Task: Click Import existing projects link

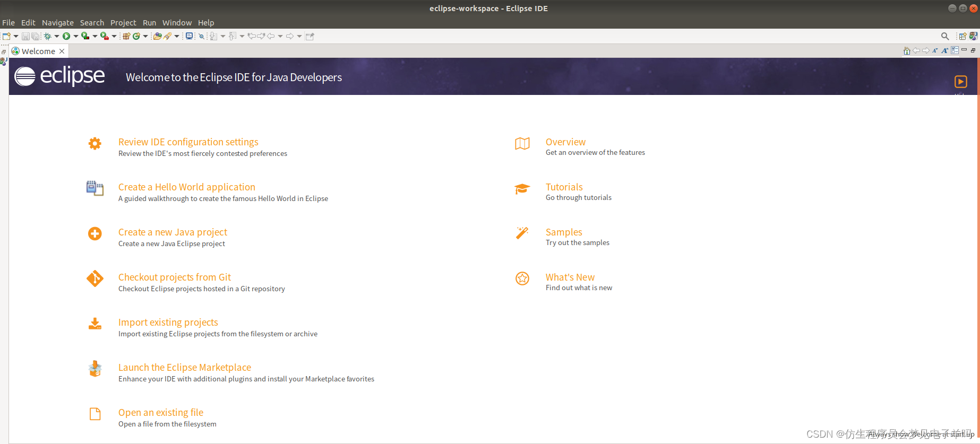Action: (x=168, y=323)
